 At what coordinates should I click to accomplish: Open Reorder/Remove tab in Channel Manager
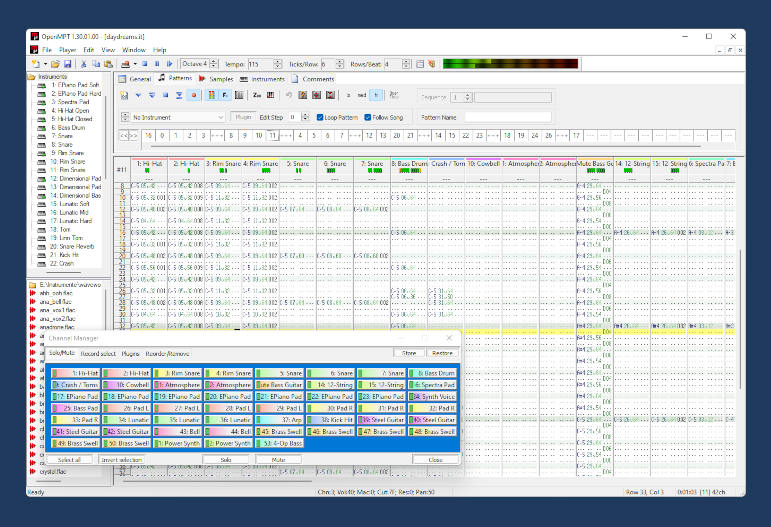tap(167, 353)
